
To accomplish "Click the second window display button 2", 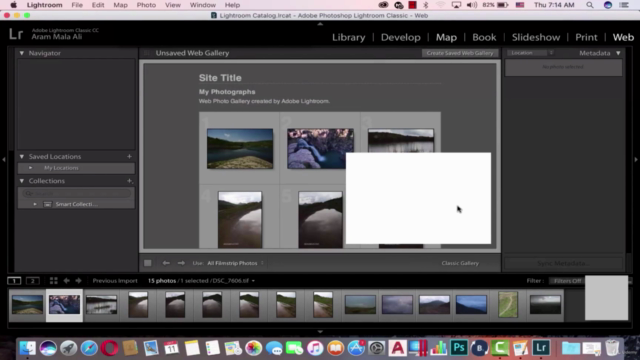I will (x=33, y=281).
